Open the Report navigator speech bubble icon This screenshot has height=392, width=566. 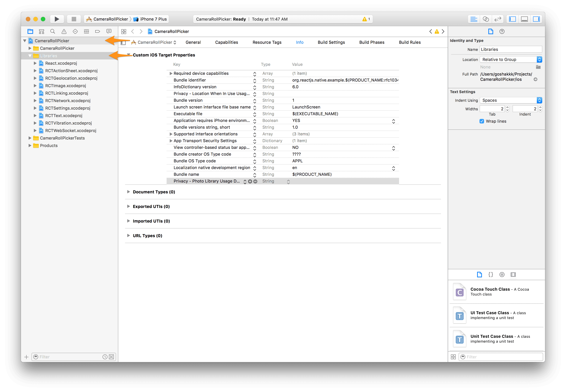(x=109, y=31)
